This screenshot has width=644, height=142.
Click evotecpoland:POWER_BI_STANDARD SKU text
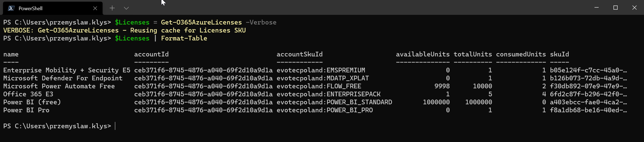334,102
